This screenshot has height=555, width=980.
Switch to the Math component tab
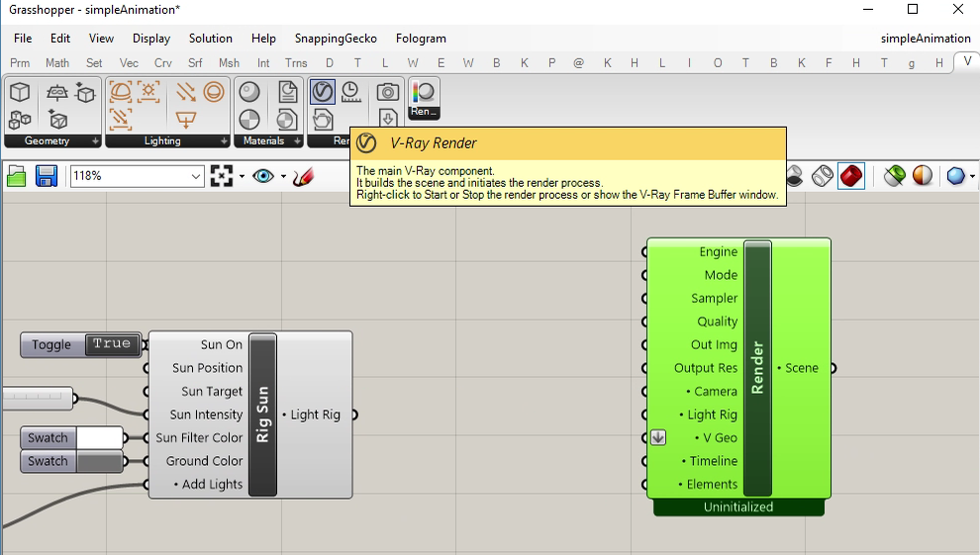click(56, 63)
